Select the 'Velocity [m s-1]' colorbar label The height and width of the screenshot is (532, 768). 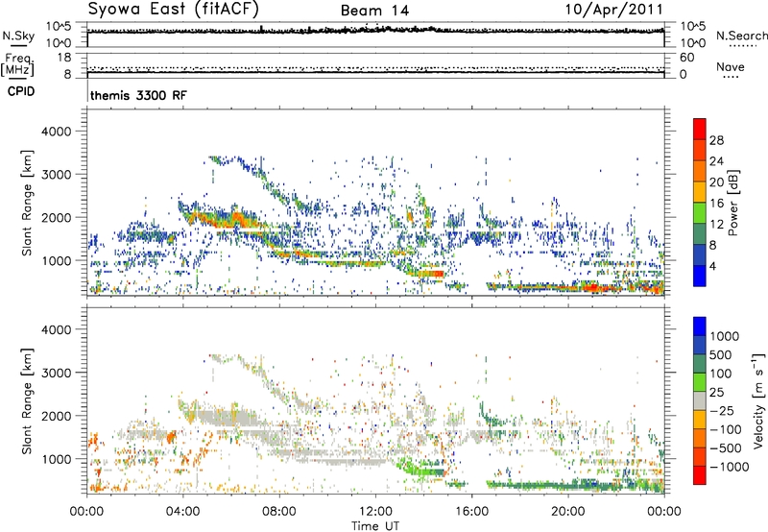pos(758,400)
